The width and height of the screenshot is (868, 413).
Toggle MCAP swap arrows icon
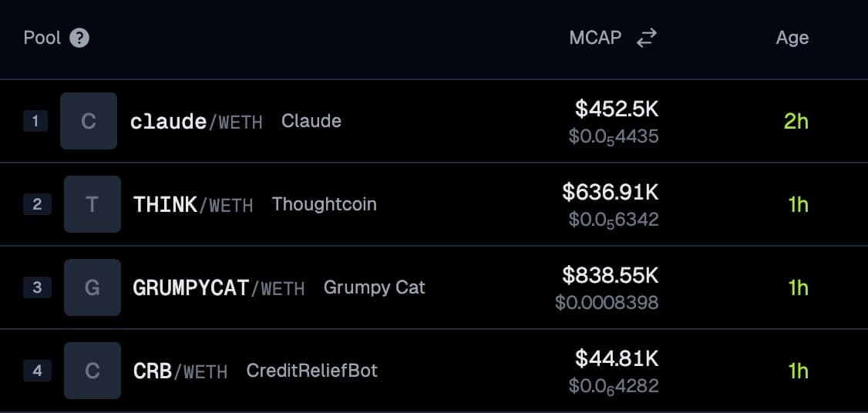646,38
